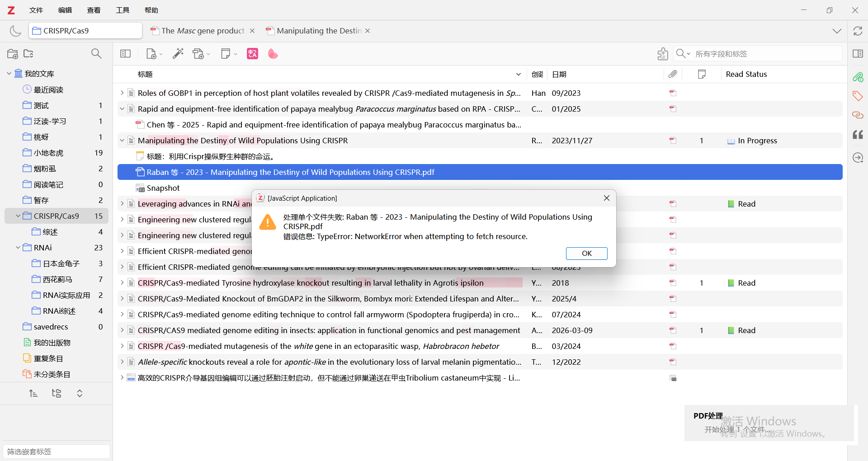Open the 帮助 menu
The height and width of the screenshot is (461, 868).
(151, 10)
